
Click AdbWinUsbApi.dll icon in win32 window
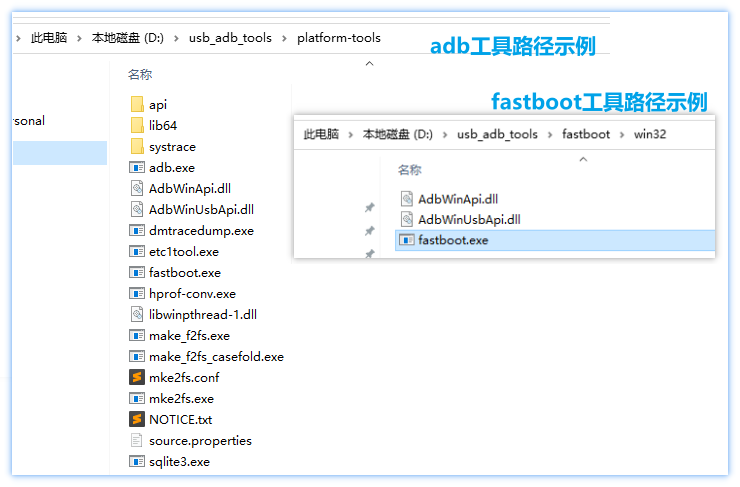pos(406,219)
